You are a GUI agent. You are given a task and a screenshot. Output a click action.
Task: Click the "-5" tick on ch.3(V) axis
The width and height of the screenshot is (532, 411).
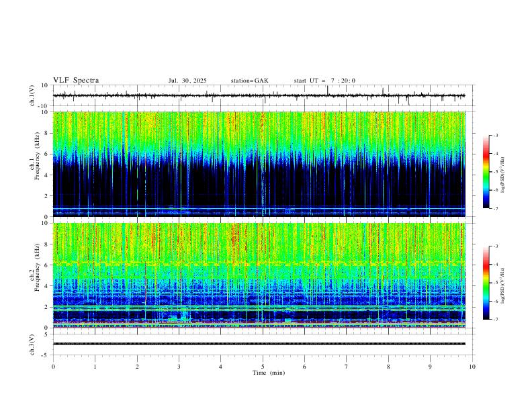(x=45, y=355)
